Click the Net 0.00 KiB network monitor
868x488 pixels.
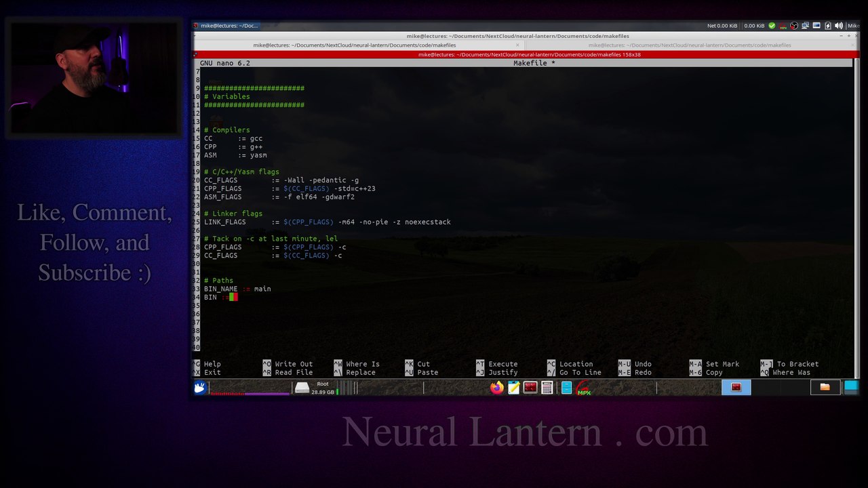coord(722,26)
